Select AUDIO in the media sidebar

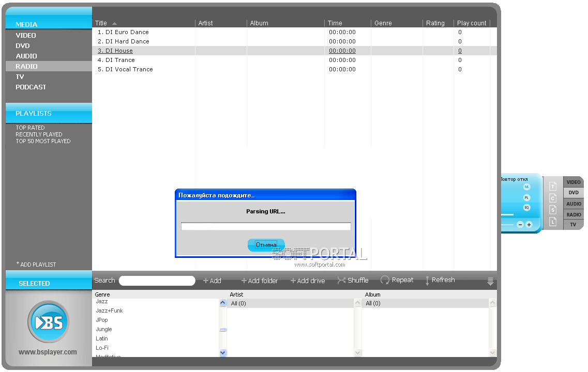[x=26, y=56]
